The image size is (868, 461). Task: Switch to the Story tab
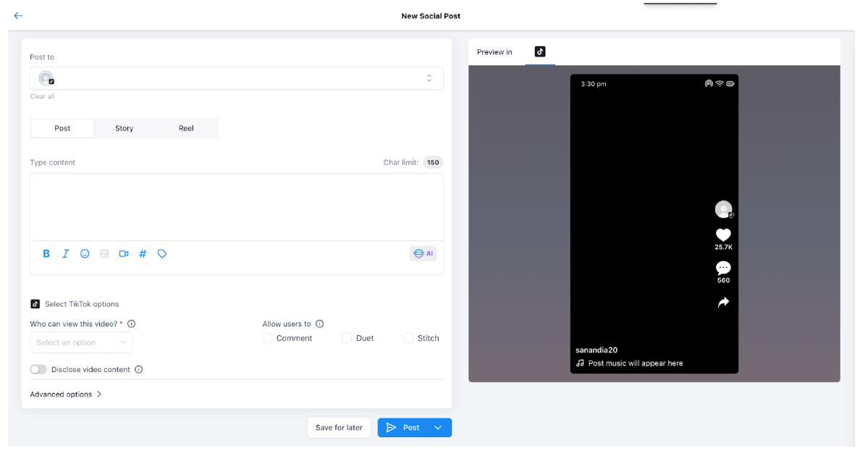tap(124, 128)
